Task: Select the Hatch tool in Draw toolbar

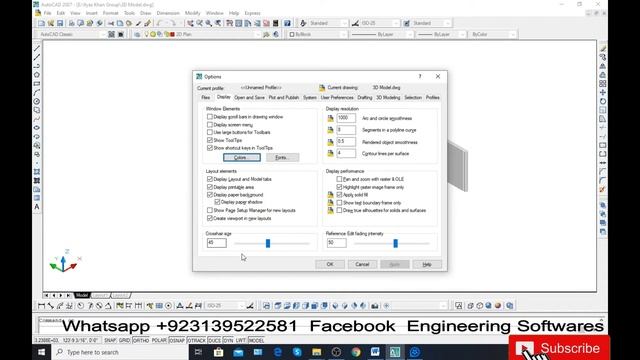Action: 37,172
